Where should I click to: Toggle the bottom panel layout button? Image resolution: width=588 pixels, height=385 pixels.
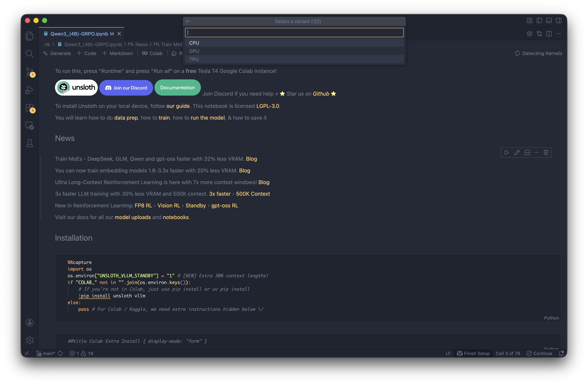(x=549, y=20)
